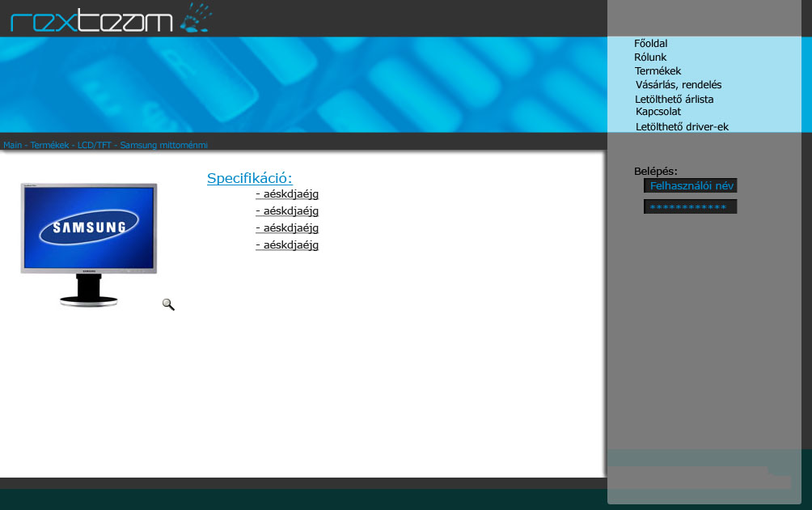Focus the Felhasználói név input field
The height and width of the screenshot is (510, 812).
pos(691,185)
